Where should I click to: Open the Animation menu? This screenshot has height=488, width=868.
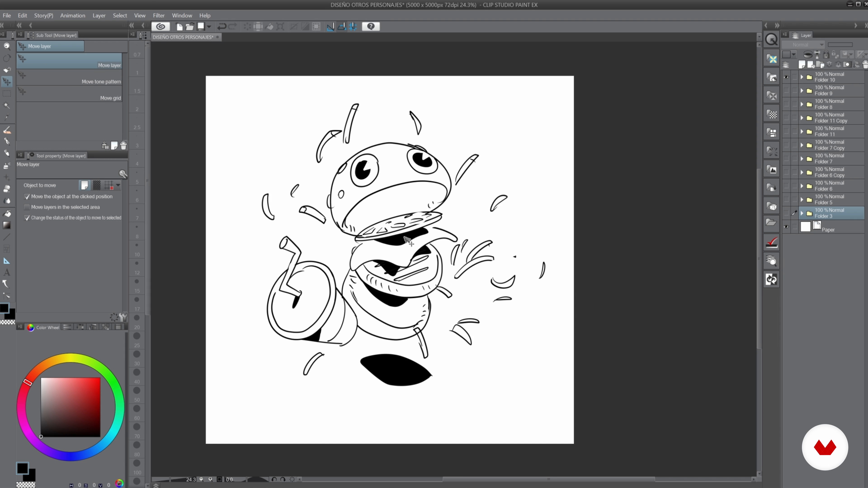(x=72, y=16)
